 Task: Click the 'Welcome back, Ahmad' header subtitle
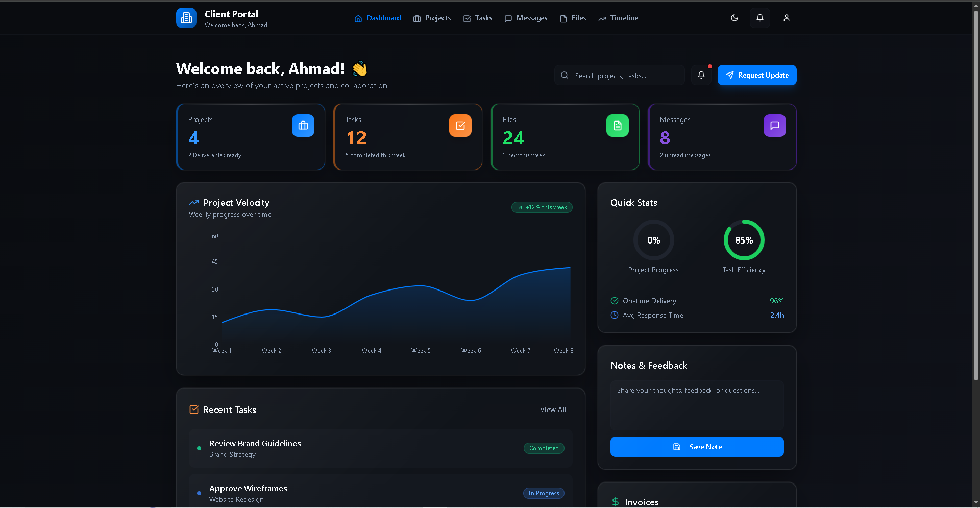(236, 25)
